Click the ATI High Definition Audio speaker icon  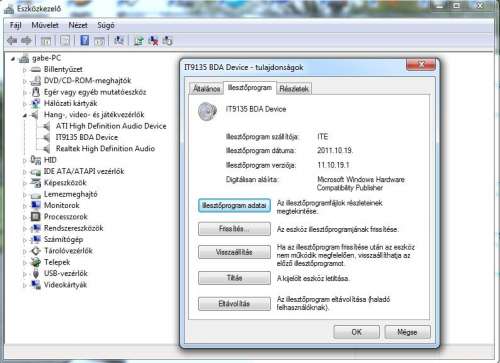pyautogui.click(x=47, y=126)
